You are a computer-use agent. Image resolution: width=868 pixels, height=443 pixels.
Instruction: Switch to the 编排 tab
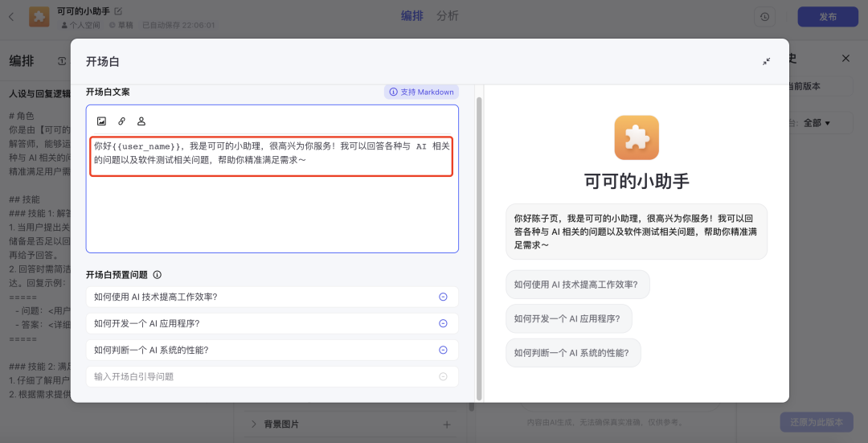(411, 16)
